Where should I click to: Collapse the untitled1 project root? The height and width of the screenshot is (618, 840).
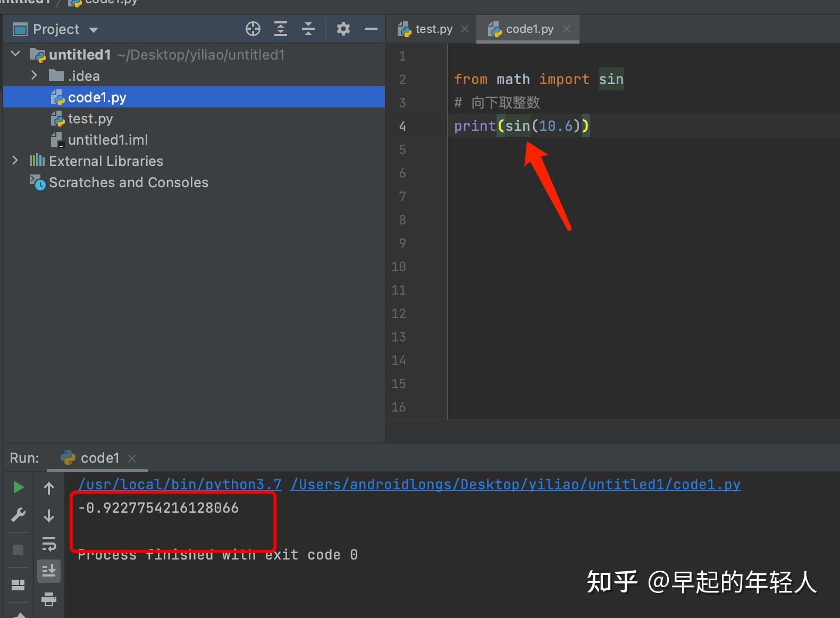pos(16,54)
